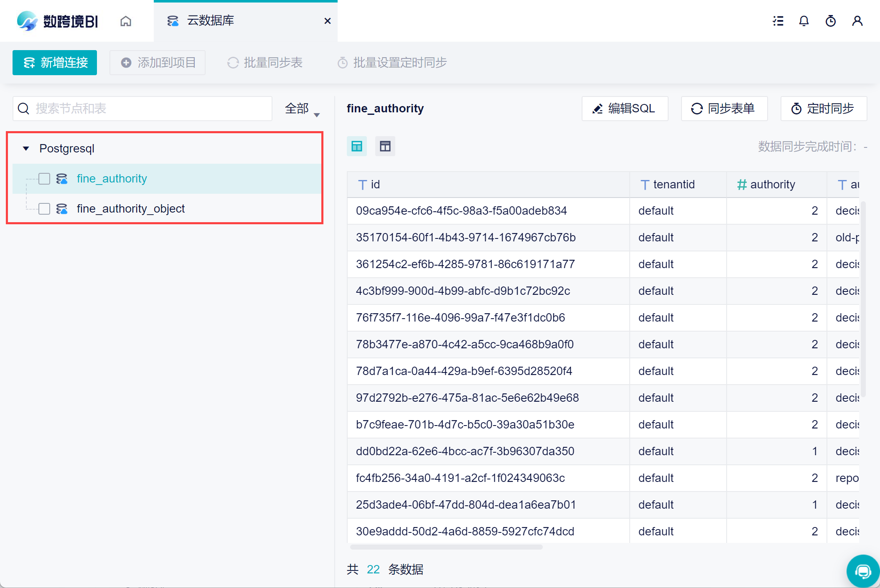Go to the home page icon
880x588 pixels.
click(x=126, y=21)
